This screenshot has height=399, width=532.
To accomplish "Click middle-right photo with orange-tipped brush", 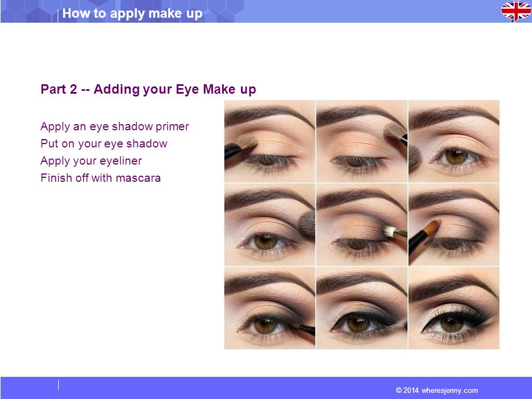I will coord(454,224).
